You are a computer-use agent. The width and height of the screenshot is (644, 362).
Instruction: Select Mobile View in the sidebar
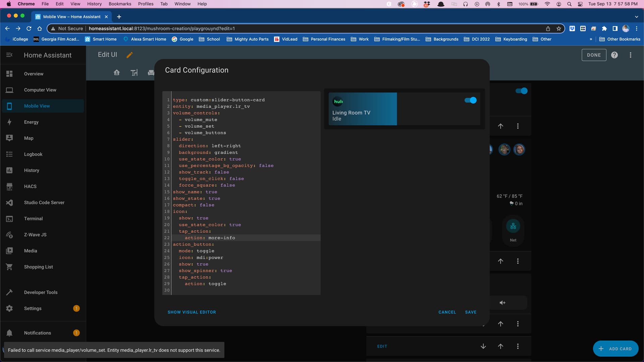37,106
